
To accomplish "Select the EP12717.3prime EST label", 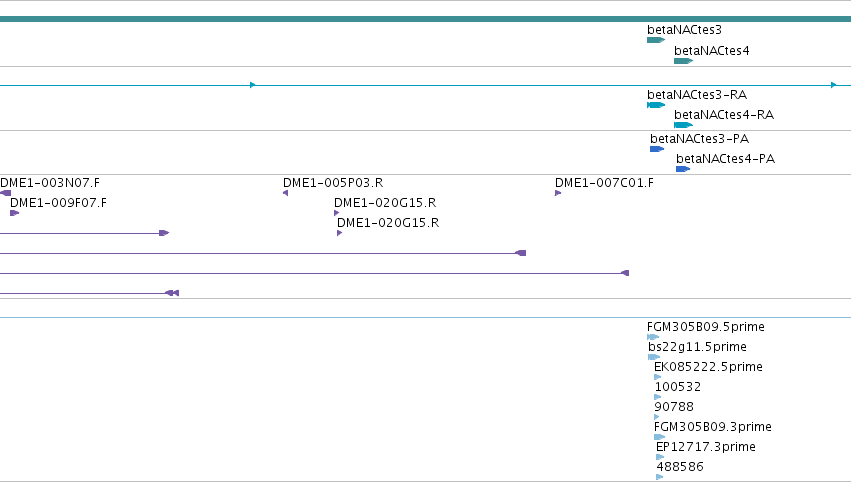I will point(706,447).
